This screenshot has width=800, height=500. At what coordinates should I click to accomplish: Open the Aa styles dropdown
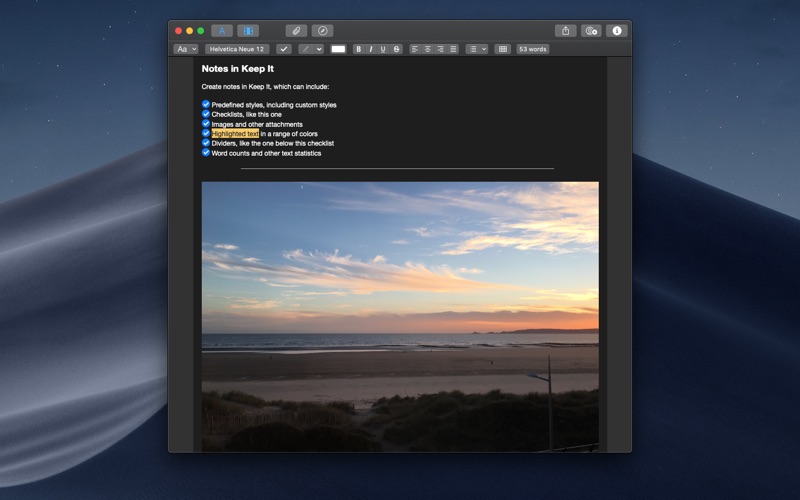click(x=186, y=49)
